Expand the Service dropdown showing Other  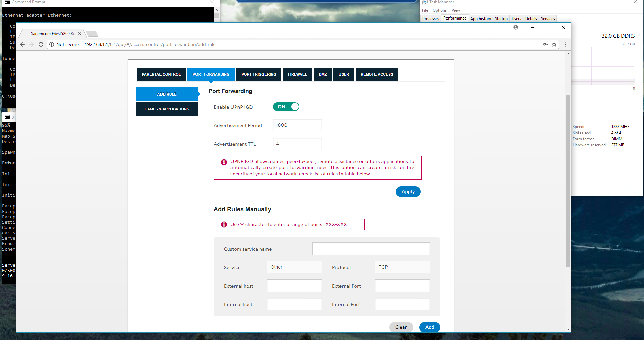tap(294, 267)
